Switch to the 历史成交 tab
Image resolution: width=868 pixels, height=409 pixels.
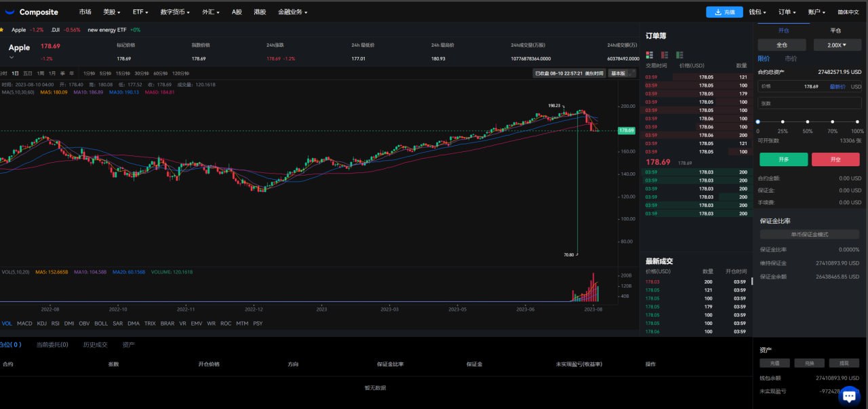pos(95,345)
